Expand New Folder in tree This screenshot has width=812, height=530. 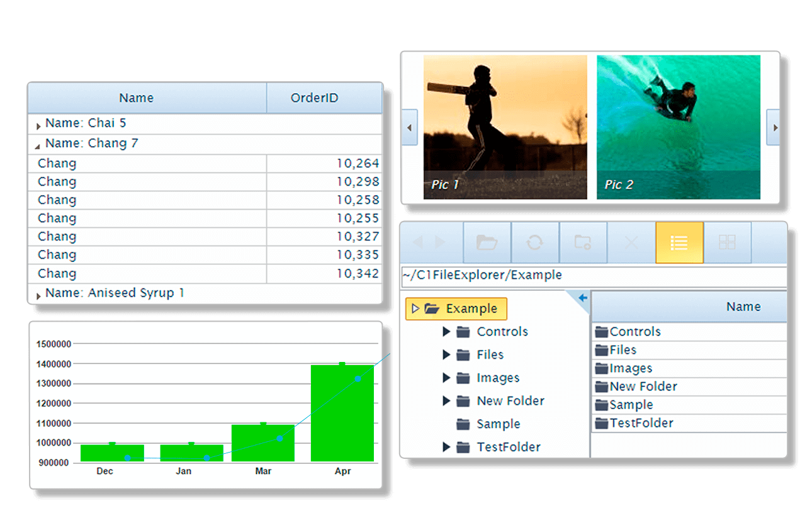click(446, 401)
